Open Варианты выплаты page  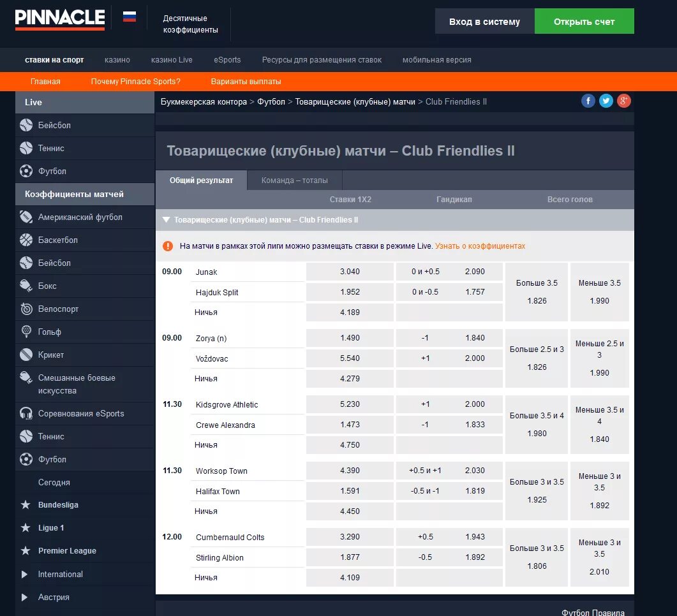pos(246,82)
